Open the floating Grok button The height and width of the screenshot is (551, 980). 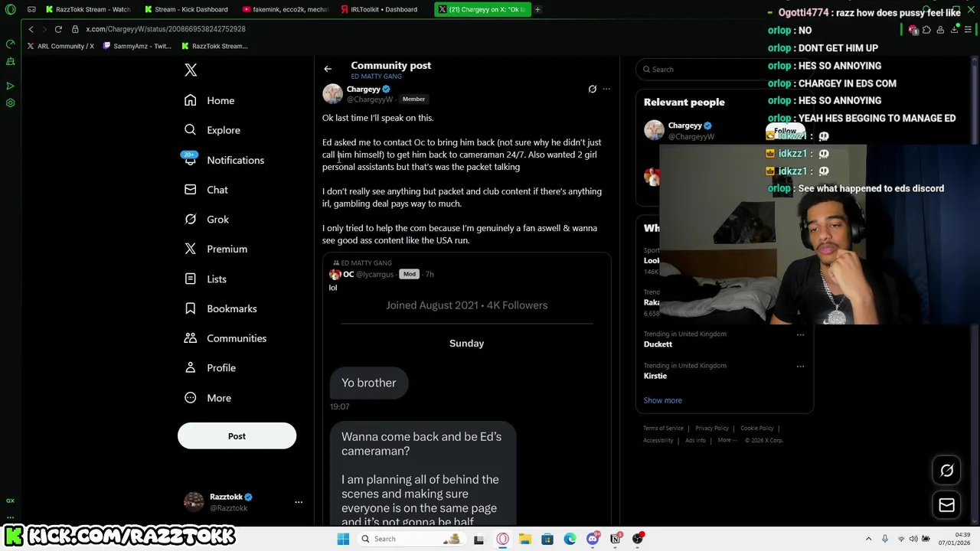(947, 471)
